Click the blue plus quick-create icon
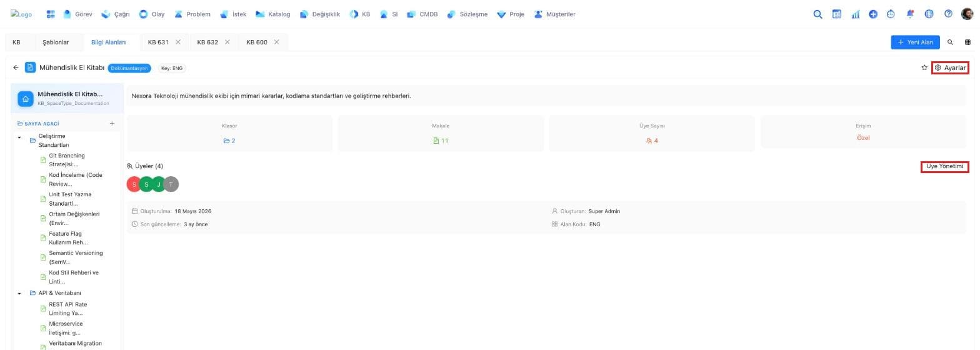This screenshot has width=980, height=350. tap(873, 14)
